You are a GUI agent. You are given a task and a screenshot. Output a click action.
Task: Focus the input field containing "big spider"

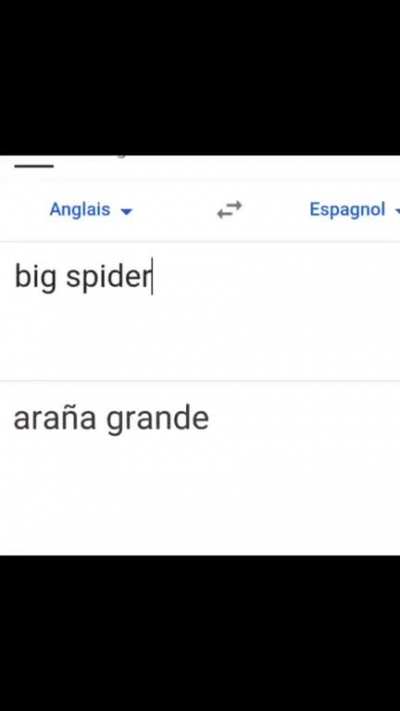200,311
